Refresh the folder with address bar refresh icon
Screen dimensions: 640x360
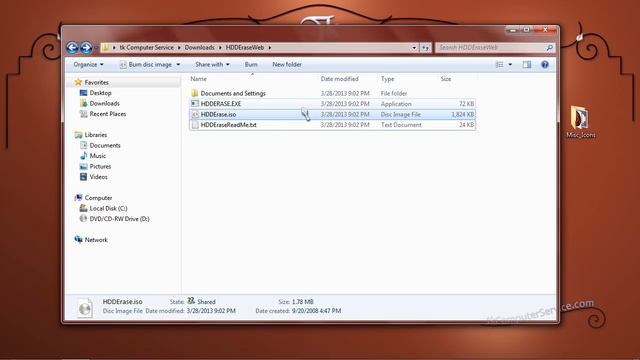click(x=425, y=48)
